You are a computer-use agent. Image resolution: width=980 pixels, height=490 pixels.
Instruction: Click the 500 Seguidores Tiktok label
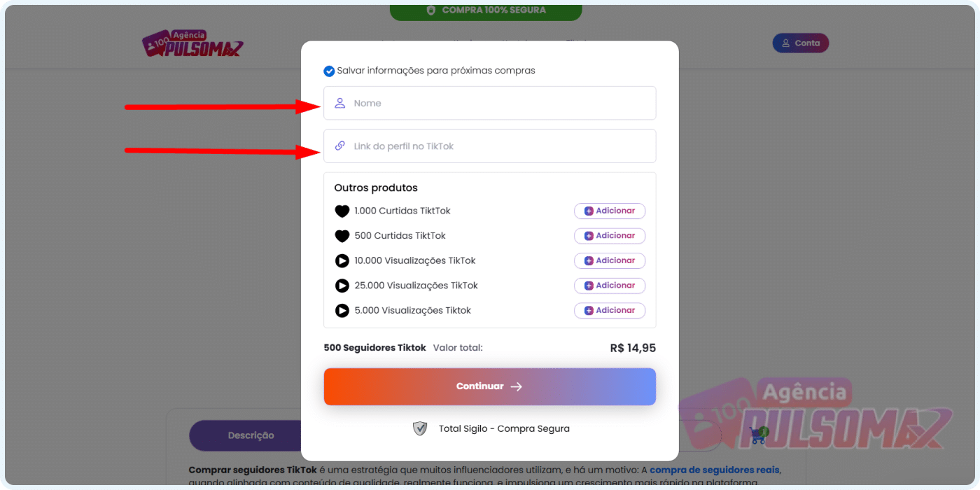(374, 347)
